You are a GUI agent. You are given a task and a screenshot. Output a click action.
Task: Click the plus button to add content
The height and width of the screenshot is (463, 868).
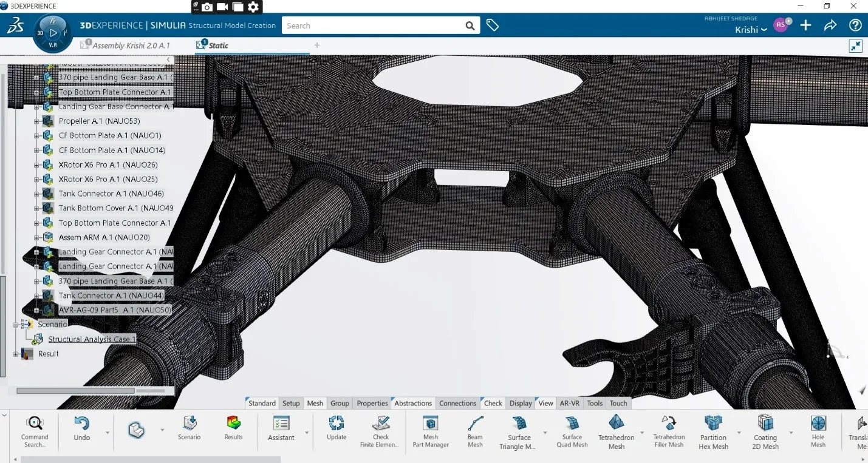tap(805, 25)
